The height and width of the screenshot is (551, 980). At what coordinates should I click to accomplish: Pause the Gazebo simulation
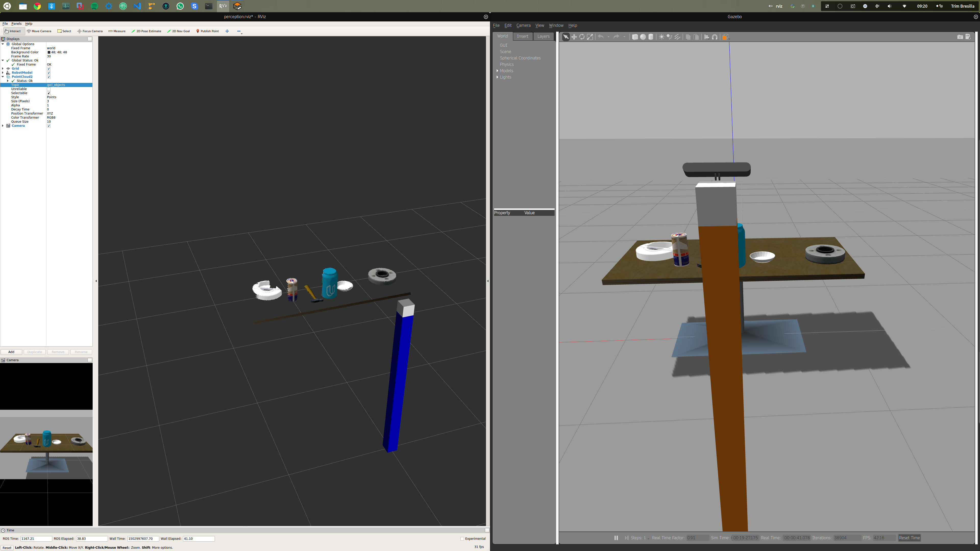click(616, 538)
